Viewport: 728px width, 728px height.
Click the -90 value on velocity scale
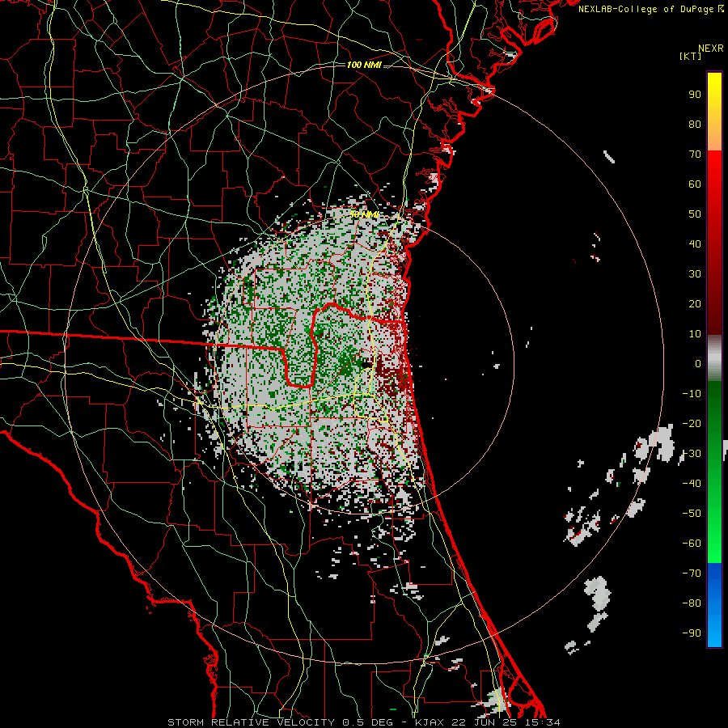tap(692, 633)
